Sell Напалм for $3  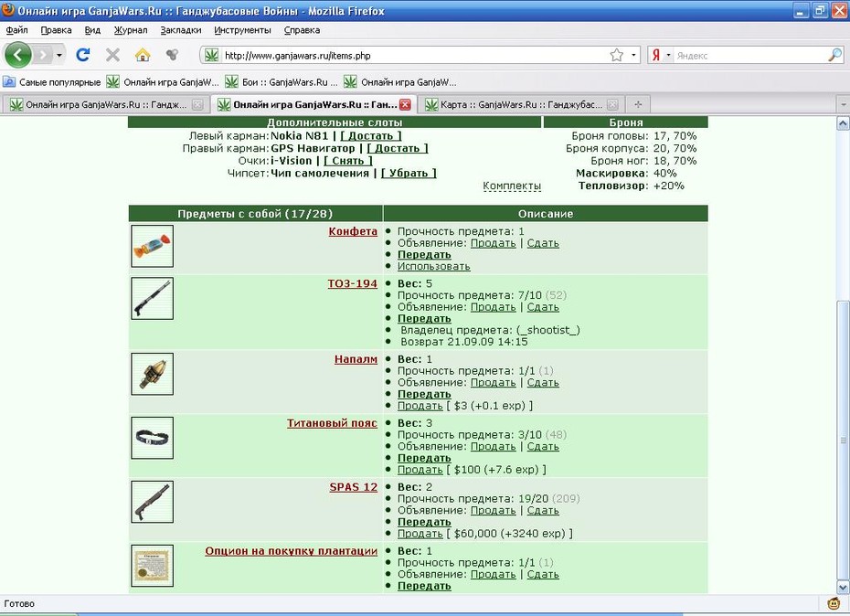(420, 406)
